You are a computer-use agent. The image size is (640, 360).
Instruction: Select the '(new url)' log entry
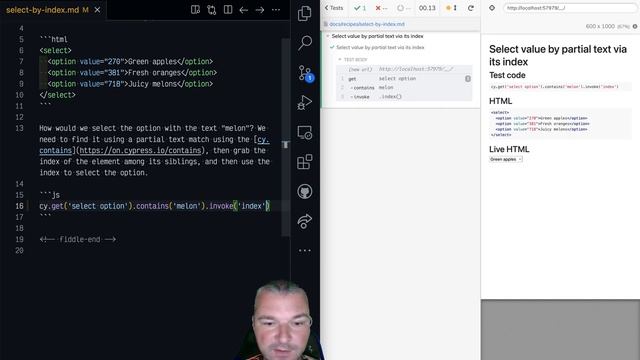[404, 69]
